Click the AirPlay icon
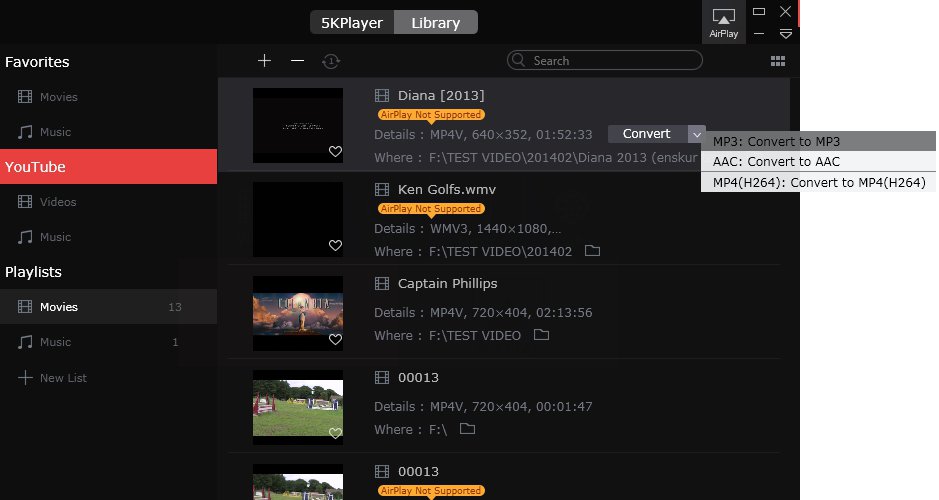The width and height of the screenshot is (939, 500). pos(723,23)
